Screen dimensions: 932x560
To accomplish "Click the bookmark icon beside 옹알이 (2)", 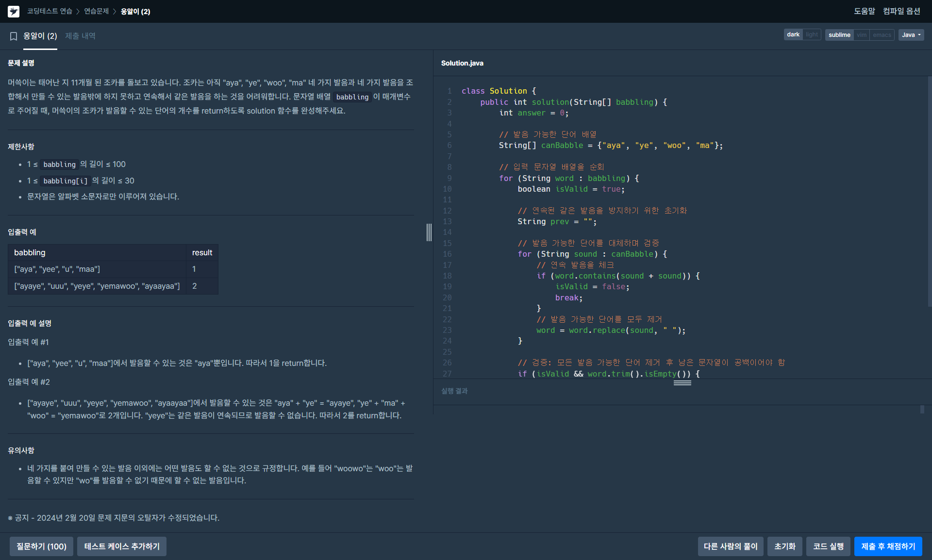I will [14, 36].
